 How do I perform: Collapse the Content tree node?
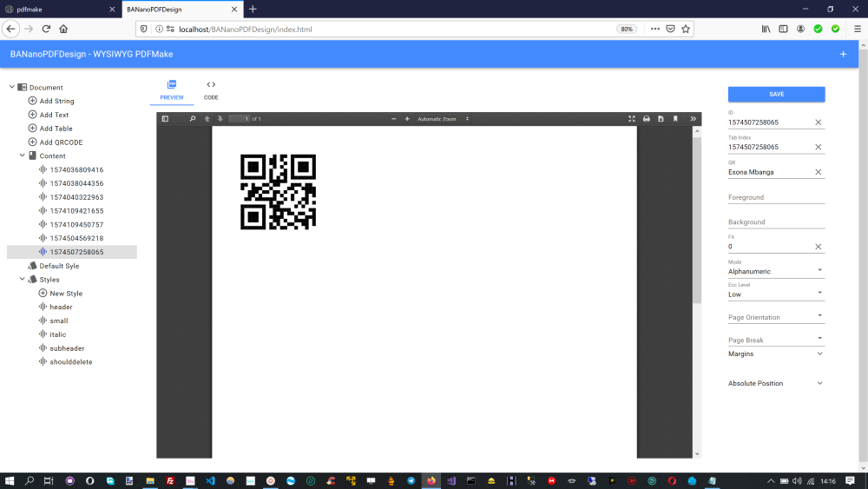(23, 155)
